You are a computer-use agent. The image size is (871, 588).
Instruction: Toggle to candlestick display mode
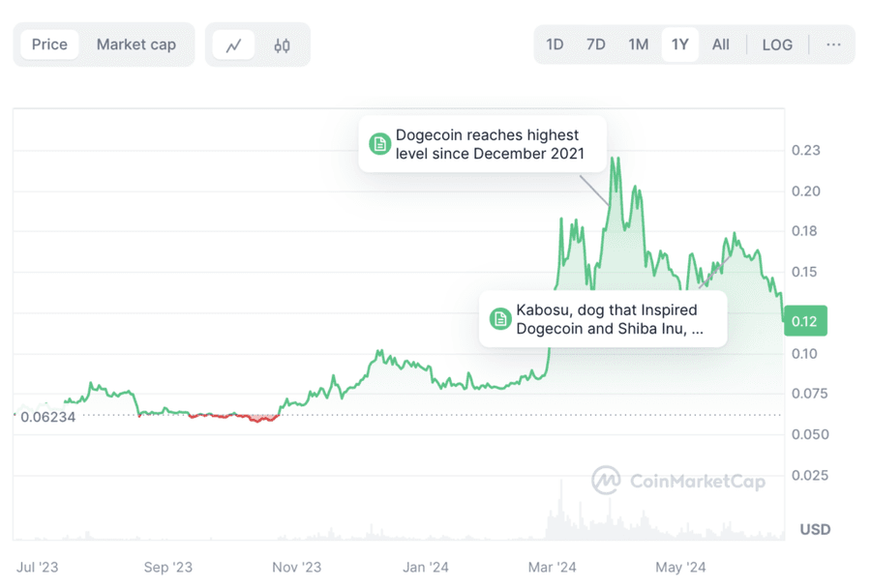(281, 44)
